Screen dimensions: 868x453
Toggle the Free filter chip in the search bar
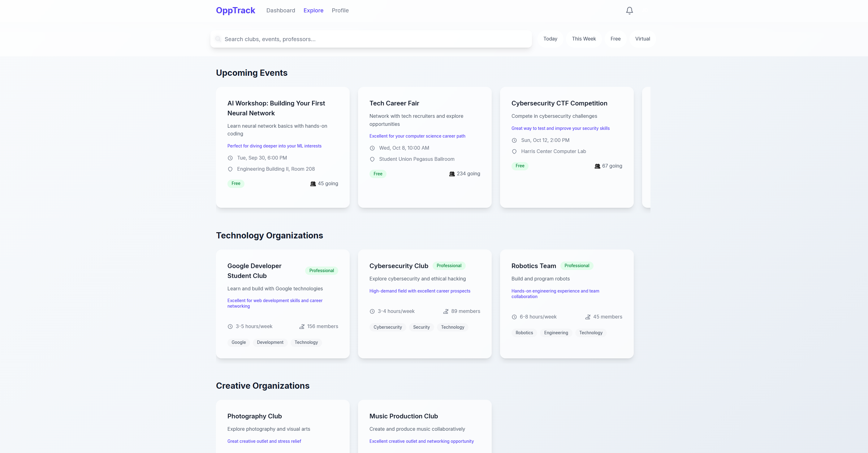[x=615, y=39]
